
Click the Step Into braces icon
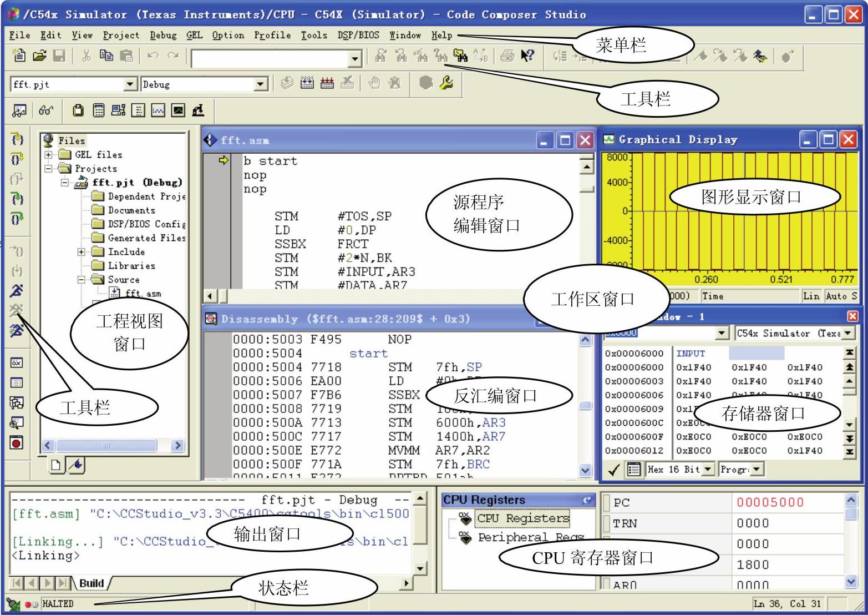[17, 139]
